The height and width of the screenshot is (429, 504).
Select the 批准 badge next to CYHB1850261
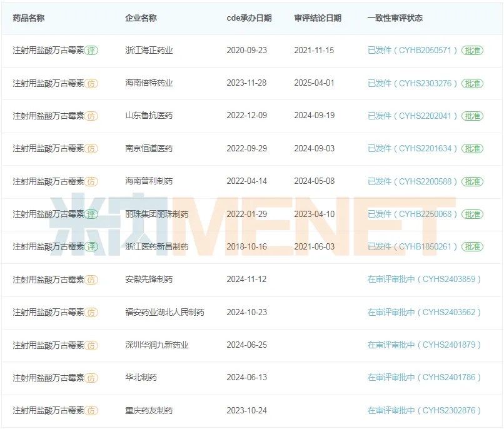click(473, 247)
